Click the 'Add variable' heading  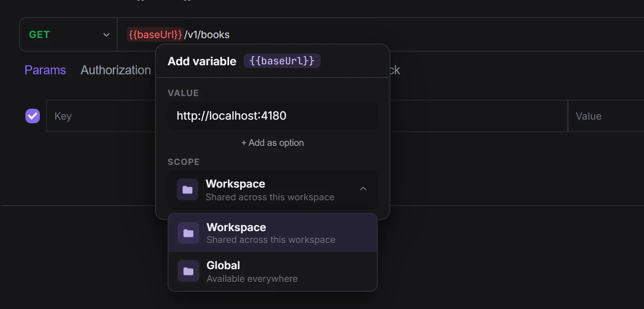coord(202,61)
